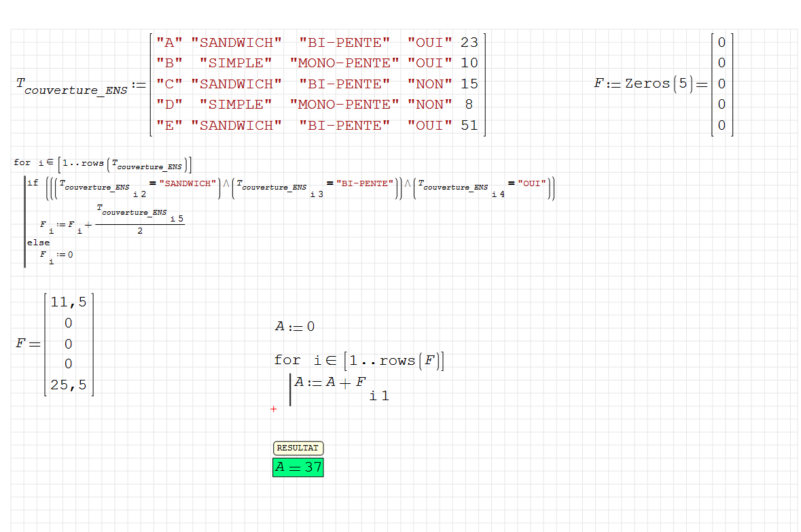801x532 pixels.
Task: Click the RESULTAT label box
Action: pyautogui.click(x=298, y=448)
